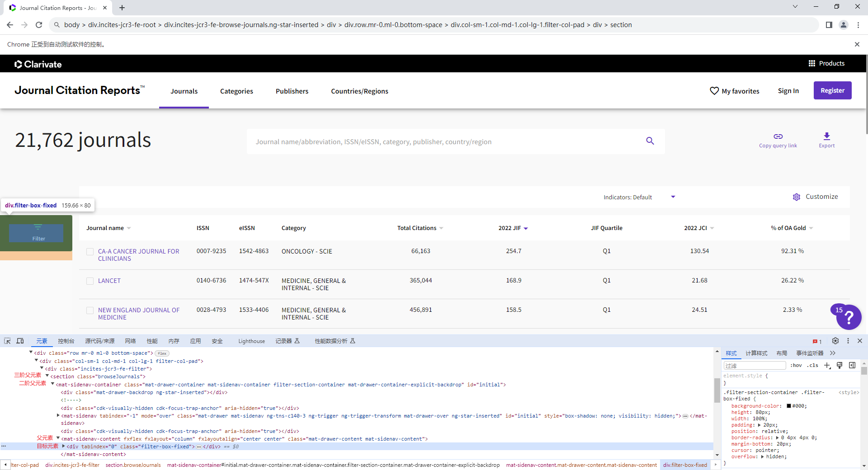The height and width of the screenshot is (470, 868).
Task: Toggle DevTools device toolbar icon
Action: [20, 341]
